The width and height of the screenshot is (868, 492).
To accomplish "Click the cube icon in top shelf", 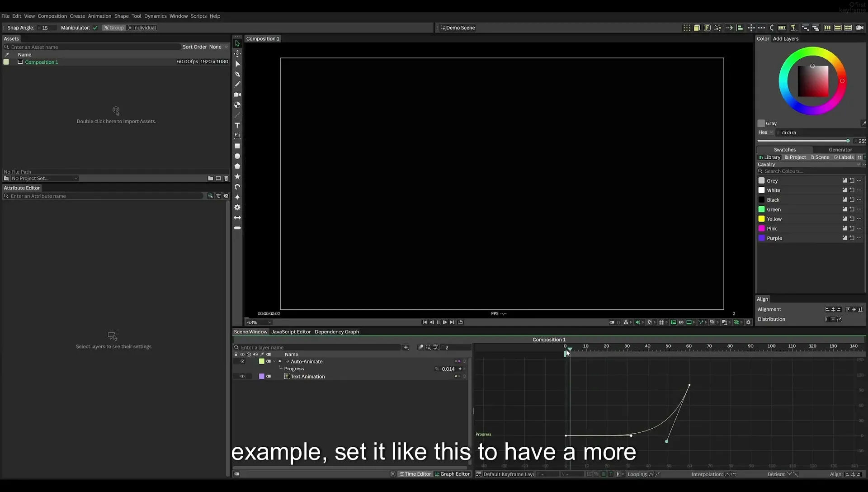I will point(697,28).
